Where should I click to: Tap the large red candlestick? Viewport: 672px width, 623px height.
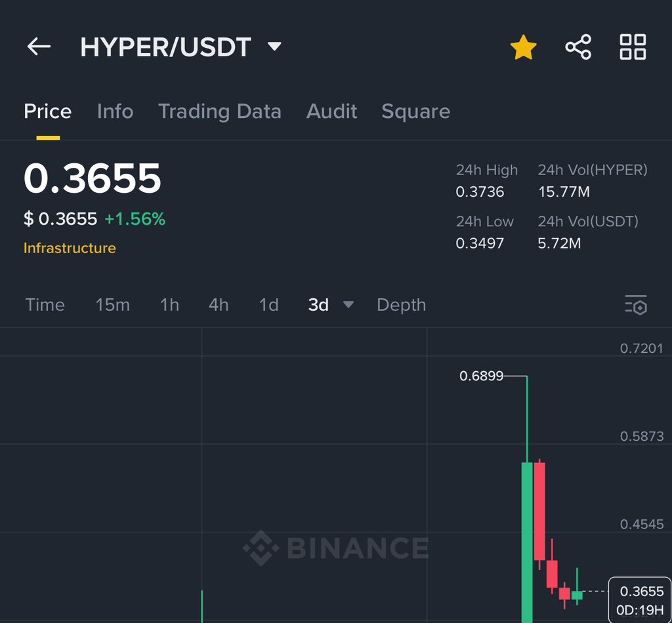point(539,512)
